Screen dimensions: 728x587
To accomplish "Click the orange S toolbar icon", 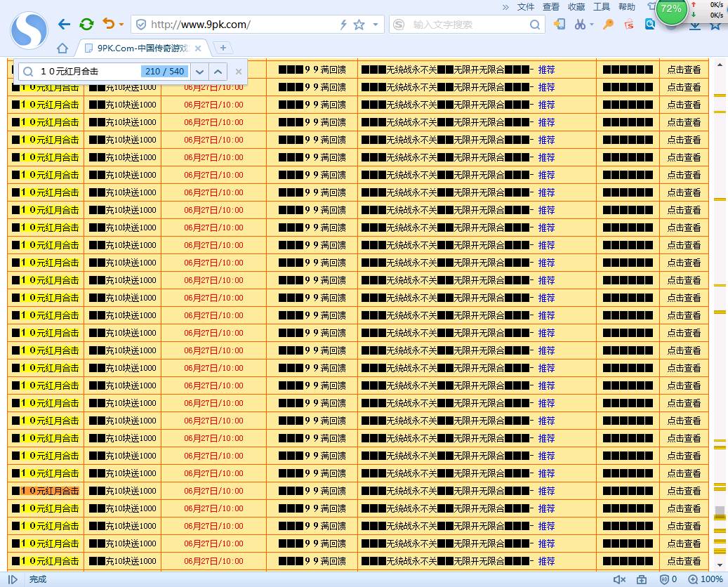I will point(629,24).
